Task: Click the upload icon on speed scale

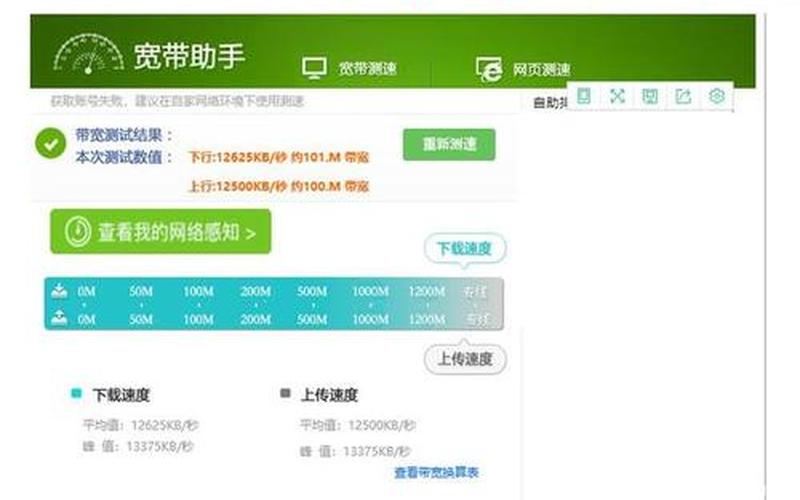Action: coord(59,317)
